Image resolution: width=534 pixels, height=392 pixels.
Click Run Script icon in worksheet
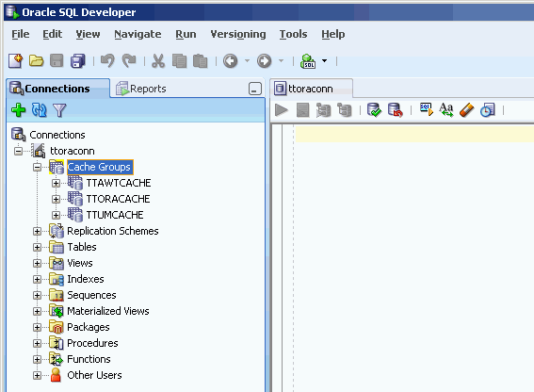(x=302, y=110)
